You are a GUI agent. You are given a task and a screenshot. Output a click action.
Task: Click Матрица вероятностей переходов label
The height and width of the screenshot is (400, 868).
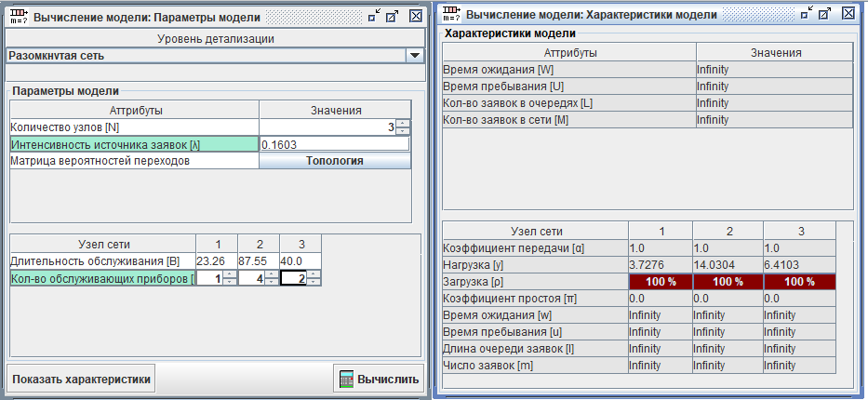[x=135, y=161]
